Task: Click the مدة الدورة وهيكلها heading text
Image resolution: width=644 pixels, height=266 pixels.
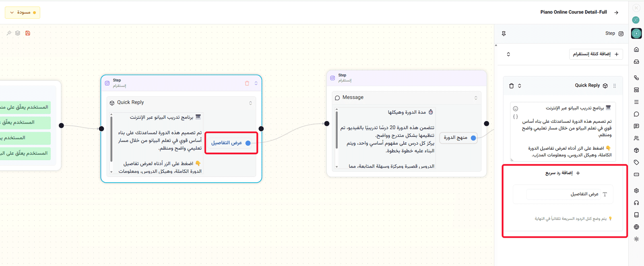Action: click(407, 112)
